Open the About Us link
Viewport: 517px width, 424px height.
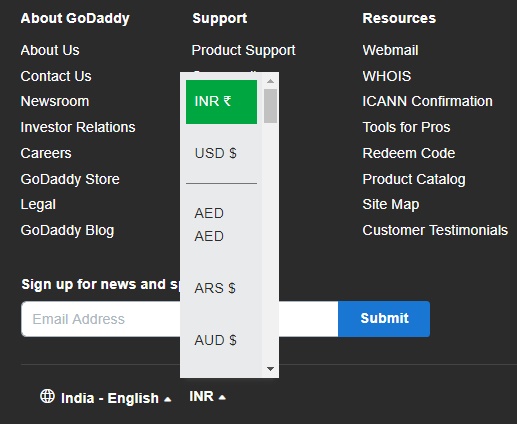[50, 50]
